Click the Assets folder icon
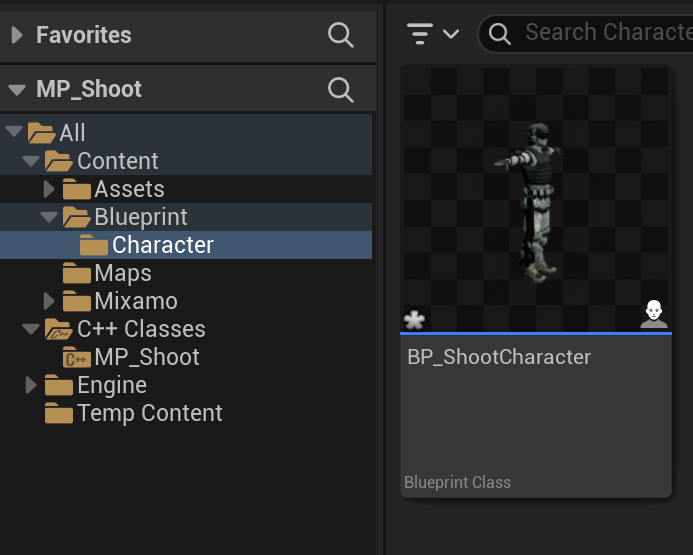This screenshot has width=693, height=555. tap(77, 189)
